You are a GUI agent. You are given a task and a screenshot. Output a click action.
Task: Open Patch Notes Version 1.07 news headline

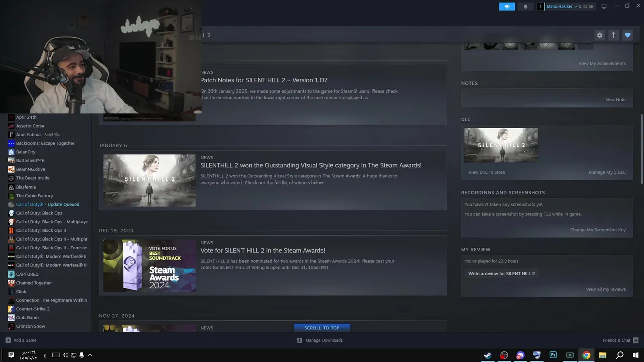point(264,80)
